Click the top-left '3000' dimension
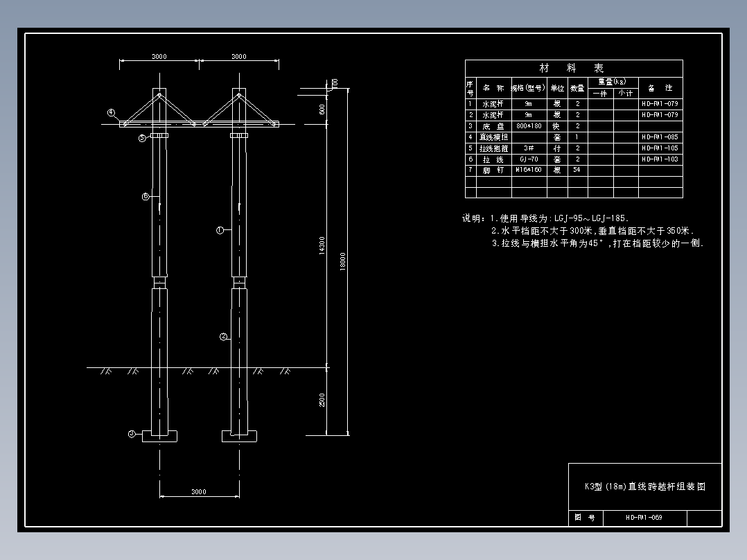The height and width of the screenshot is (560, 747). click(x=159, y=56)
